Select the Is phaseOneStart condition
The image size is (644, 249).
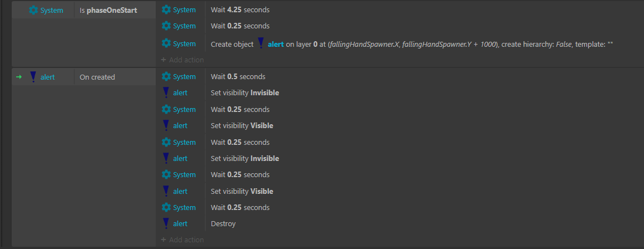click(108, 10)
